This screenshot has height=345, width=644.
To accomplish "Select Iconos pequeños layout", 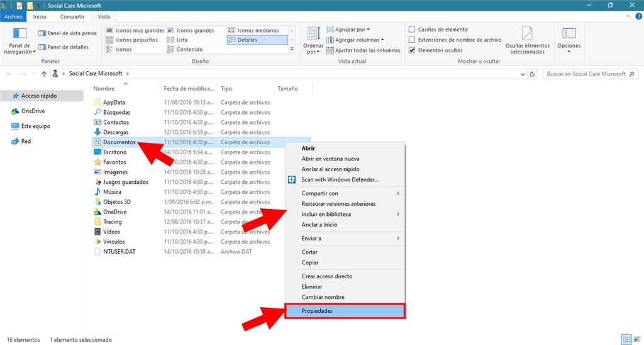I will click(132, 40).
